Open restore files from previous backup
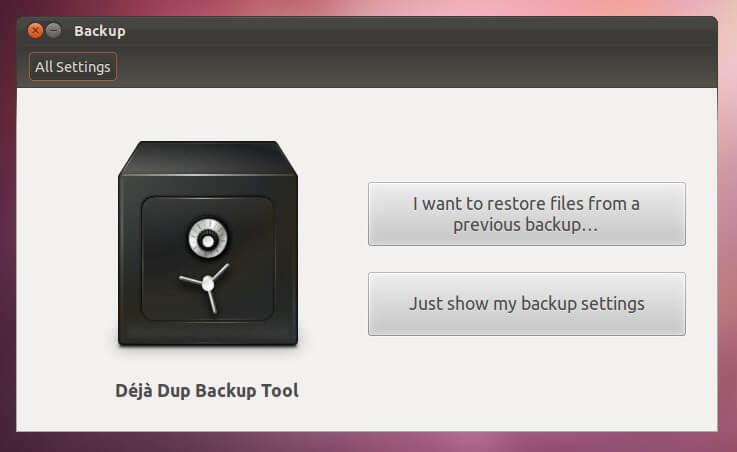The width and height of the screenshot is (737, 452). 526,214
